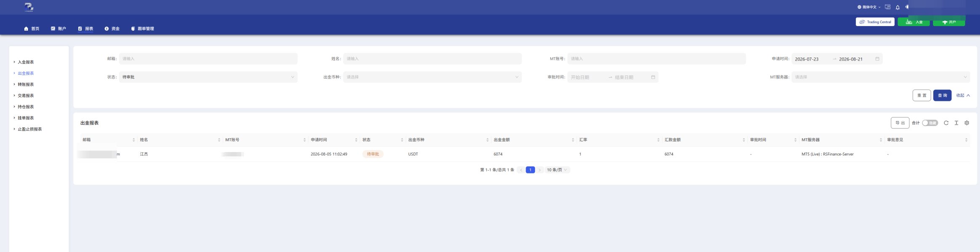This screenshot has width=980, height=252.
Task: Click the Trading Central button
Action: [875, 22]
